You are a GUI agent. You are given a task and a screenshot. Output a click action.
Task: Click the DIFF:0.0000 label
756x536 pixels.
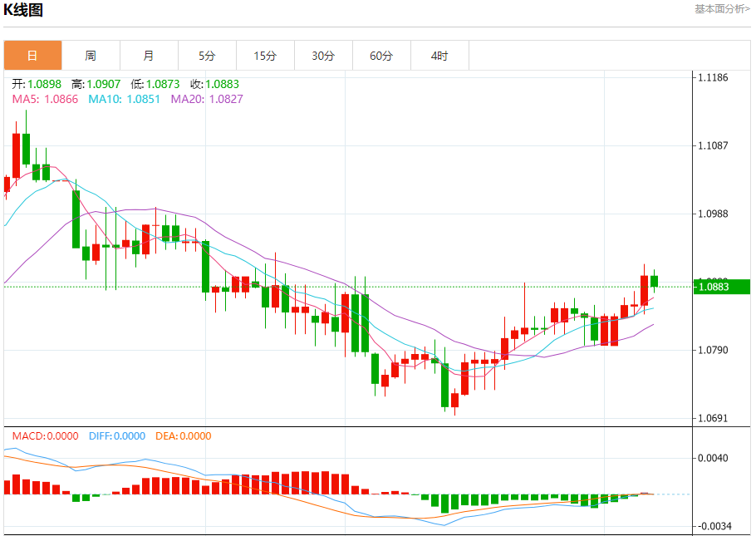coord(117,436)
